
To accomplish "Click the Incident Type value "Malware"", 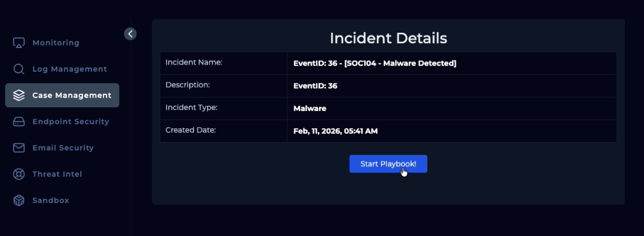I will [x=310, y=108].
